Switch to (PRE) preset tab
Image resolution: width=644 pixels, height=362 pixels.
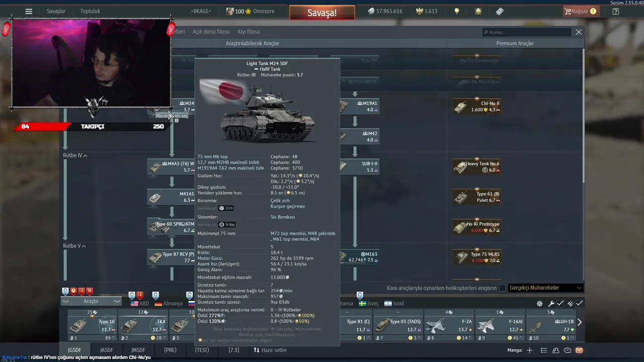click(x=170, y=350)
